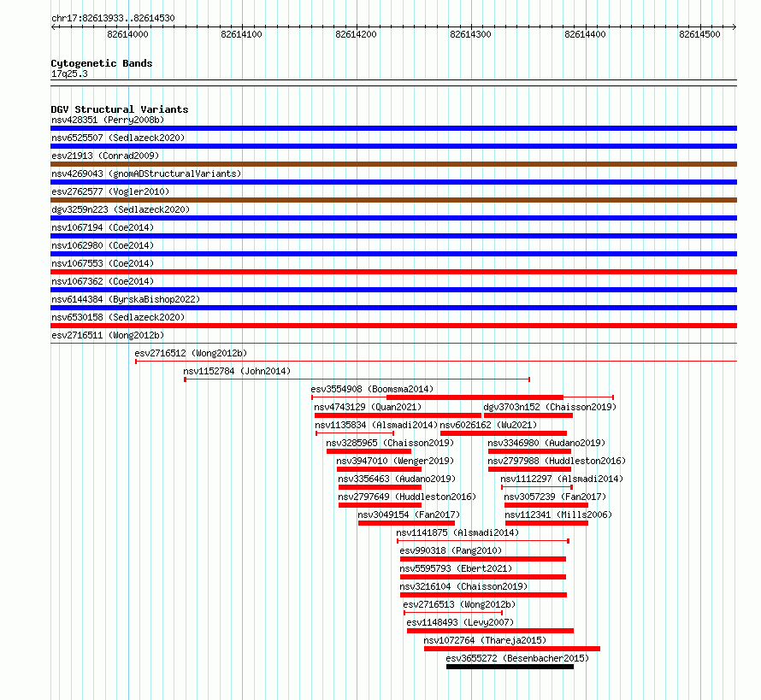Click the chr17:82613933..82614530 region label
The width and height of the screenshot is (761, 700).
click(x=113, y=18)
